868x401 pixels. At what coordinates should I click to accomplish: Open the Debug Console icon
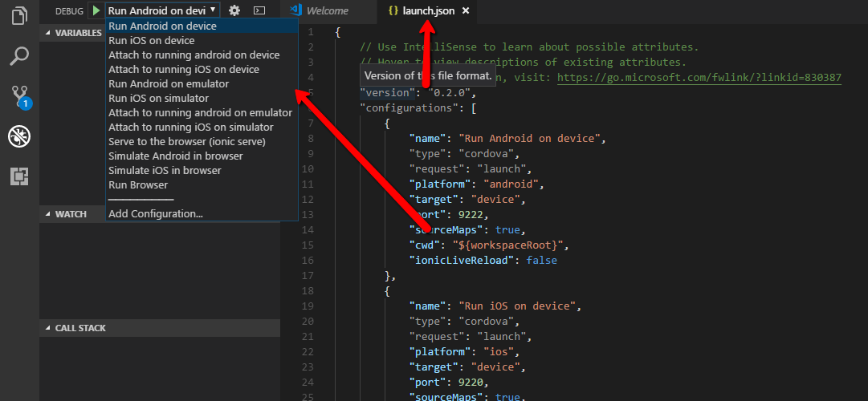tap(259, 10)
